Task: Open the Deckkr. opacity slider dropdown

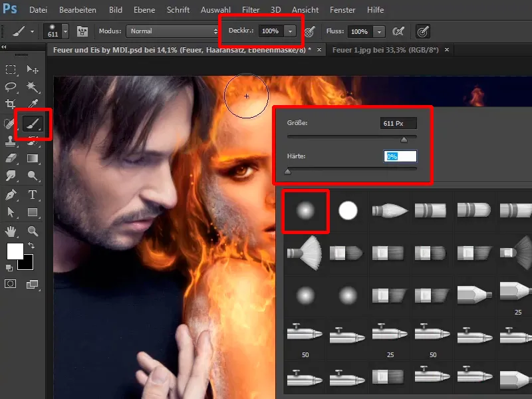Action: [290, 31]
